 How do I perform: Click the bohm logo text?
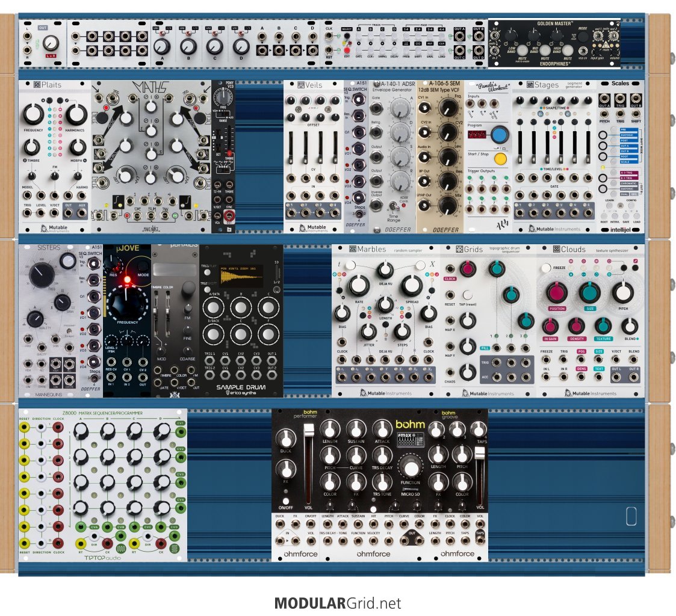click(x=410, y=424)
